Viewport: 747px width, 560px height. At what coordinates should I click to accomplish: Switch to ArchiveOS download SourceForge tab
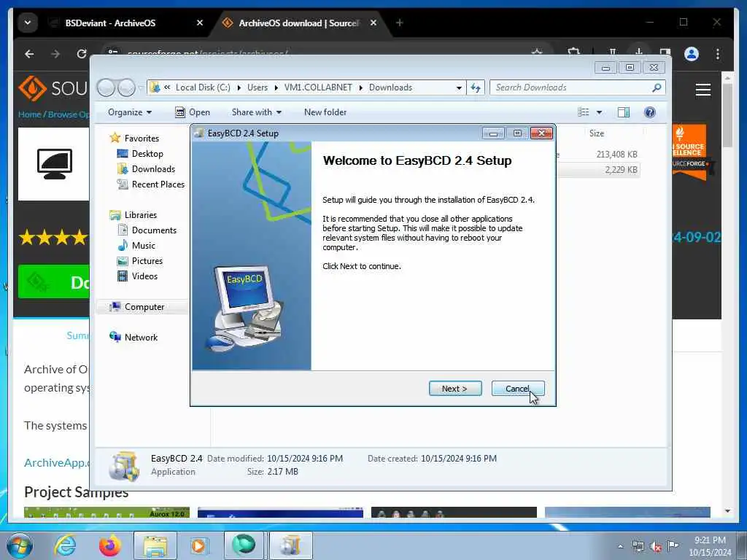(298, 23)
